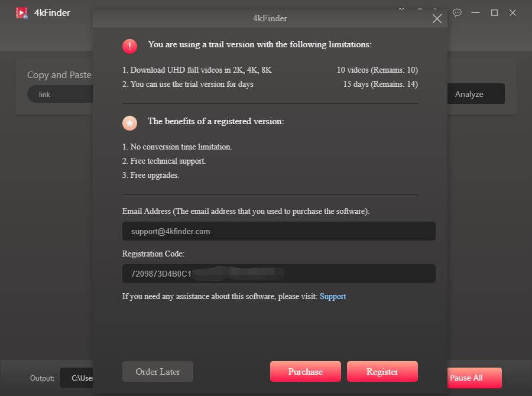Click the red exclamation warning icon
The height and width of the screenshot is (396, 532).
129,46
